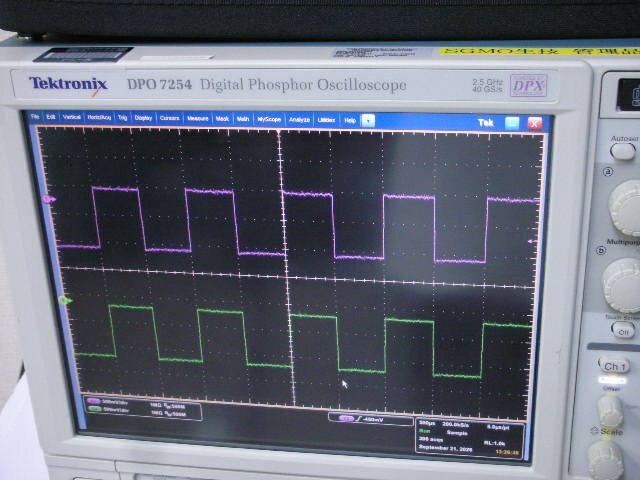640x480 pixels.
Task: Click the 200.0kS/s sample rate readout
Action: click(x=456, y=424)
